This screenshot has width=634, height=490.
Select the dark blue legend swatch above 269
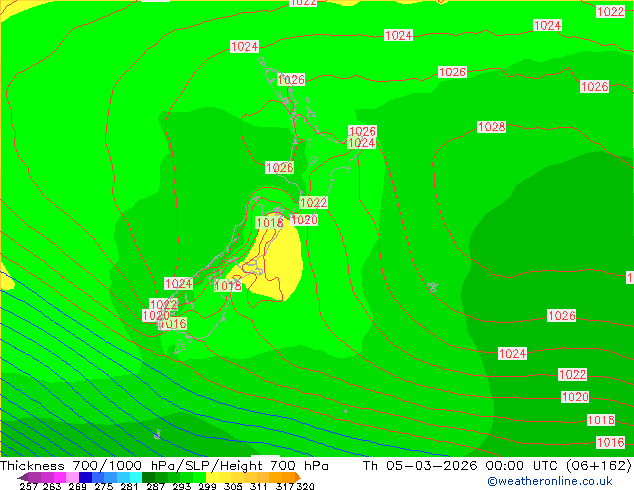click(85, 477)
